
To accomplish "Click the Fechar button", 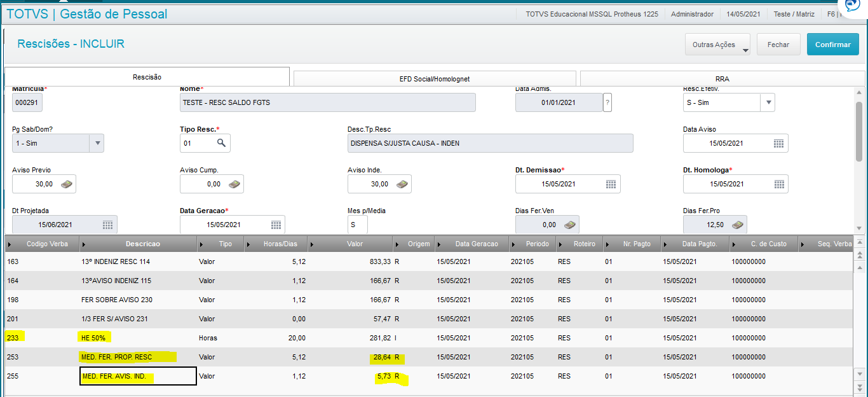I will coord(778,45).
